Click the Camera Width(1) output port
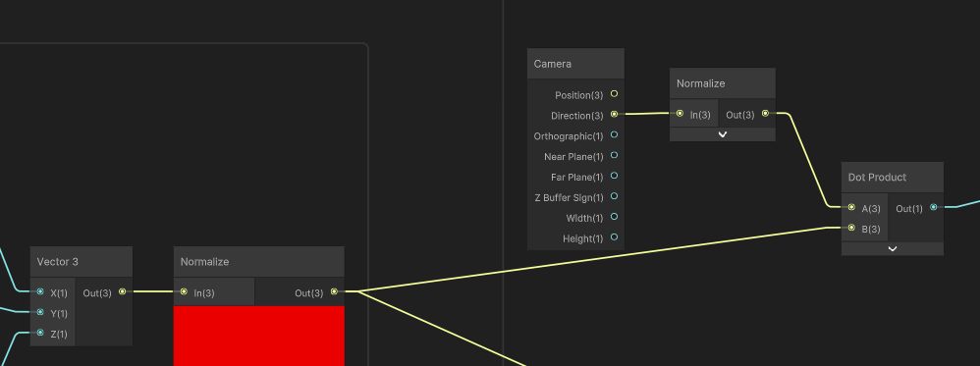980x366 pixels. coord(614,217)
